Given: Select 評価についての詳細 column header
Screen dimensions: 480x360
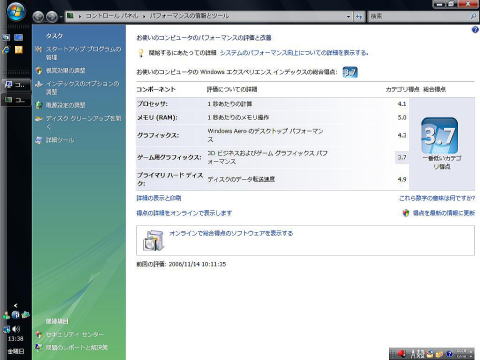Looking at the screenshot, I should coord(232,89).
